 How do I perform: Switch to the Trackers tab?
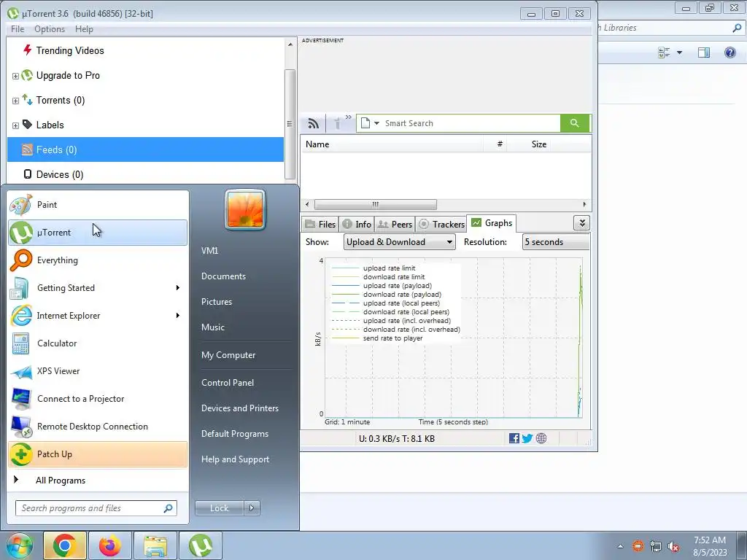[x=441, y=225]
